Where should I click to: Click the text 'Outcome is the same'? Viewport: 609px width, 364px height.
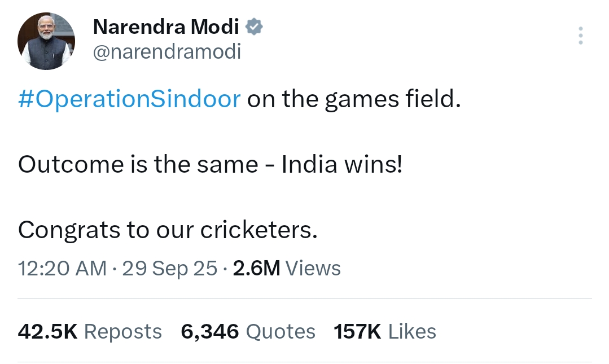(x=138, y=164)
